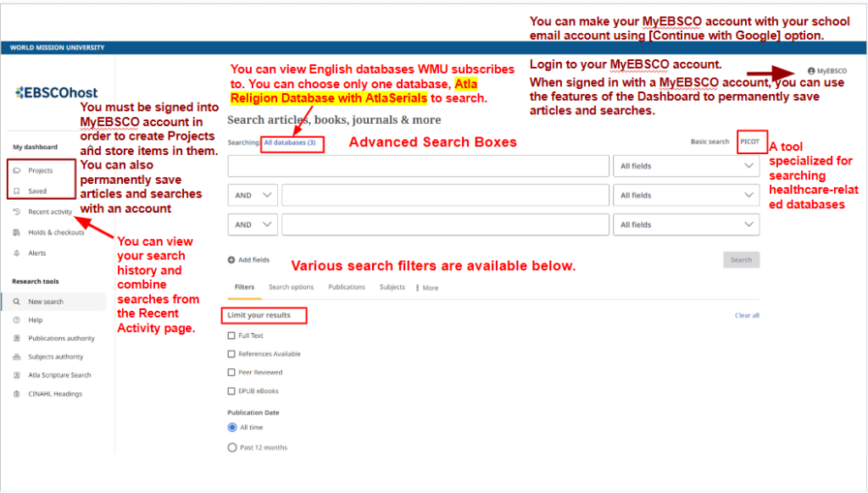Enable the Full Text checkbox
The height and width of the screenshot is (493, 868).
pos(231,335)
